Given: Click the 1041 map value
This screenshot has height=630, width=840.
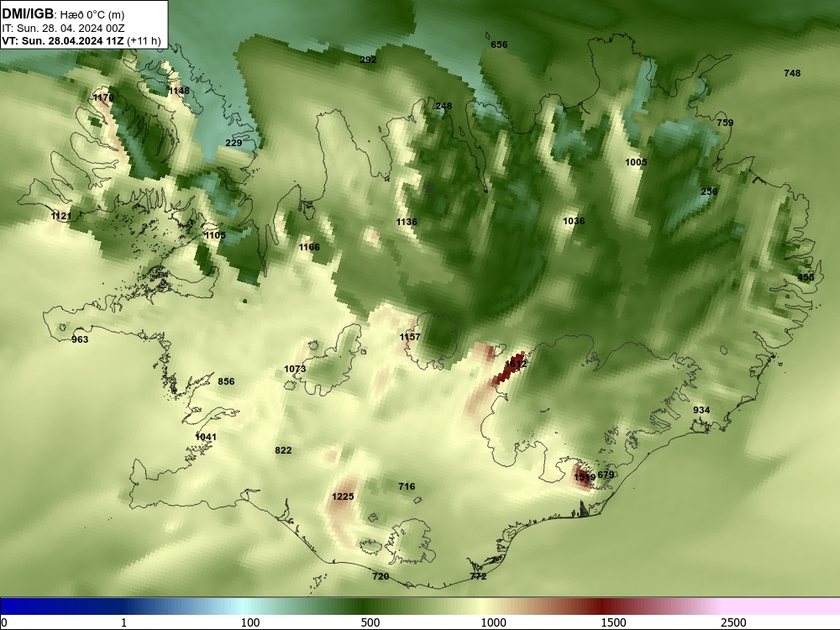Looking at the screenshot, I should coord(206,437).
